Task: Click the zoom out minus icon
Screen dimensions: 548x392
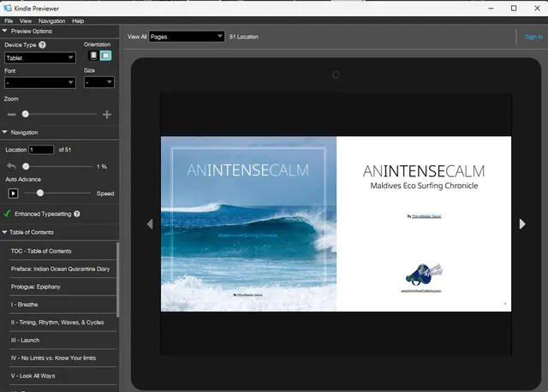Action: [11, 114]
